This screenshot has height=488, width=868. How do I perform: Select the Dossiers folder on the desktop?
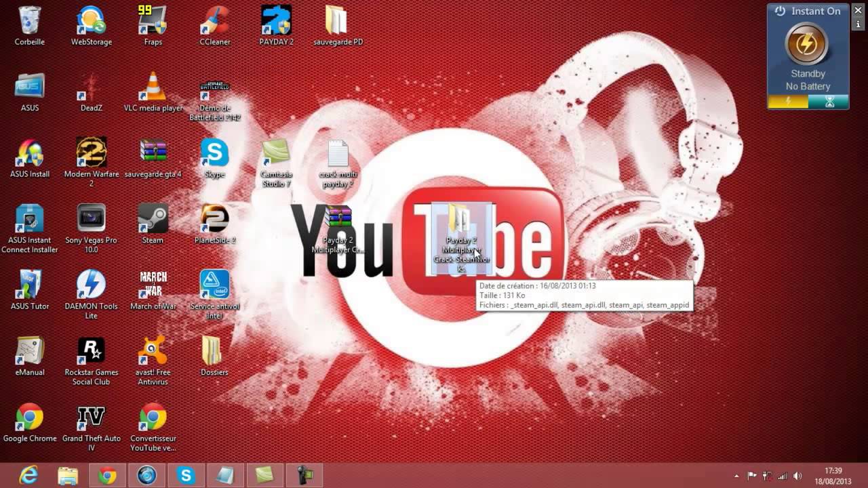tap(215, 357)
